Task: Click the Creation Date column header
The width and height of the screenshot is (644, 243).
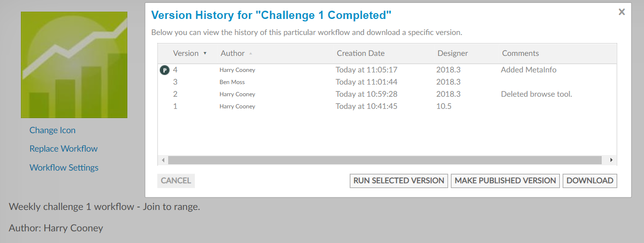Action: pyautogui.click(x=361, y=53)
